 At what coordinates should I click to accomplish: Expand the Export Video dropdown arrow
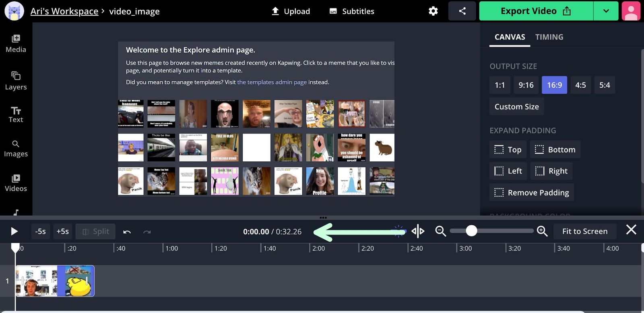(606, 11)
